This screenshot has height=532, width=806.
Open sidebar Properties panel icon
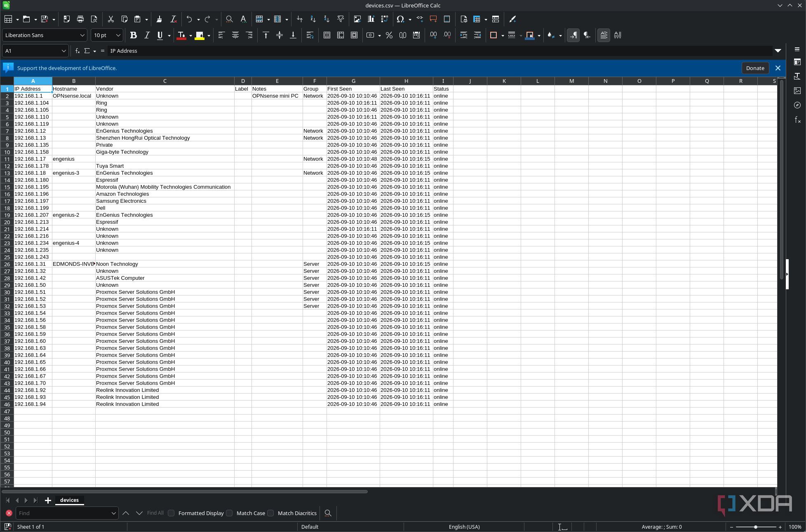tap(797, 62)
